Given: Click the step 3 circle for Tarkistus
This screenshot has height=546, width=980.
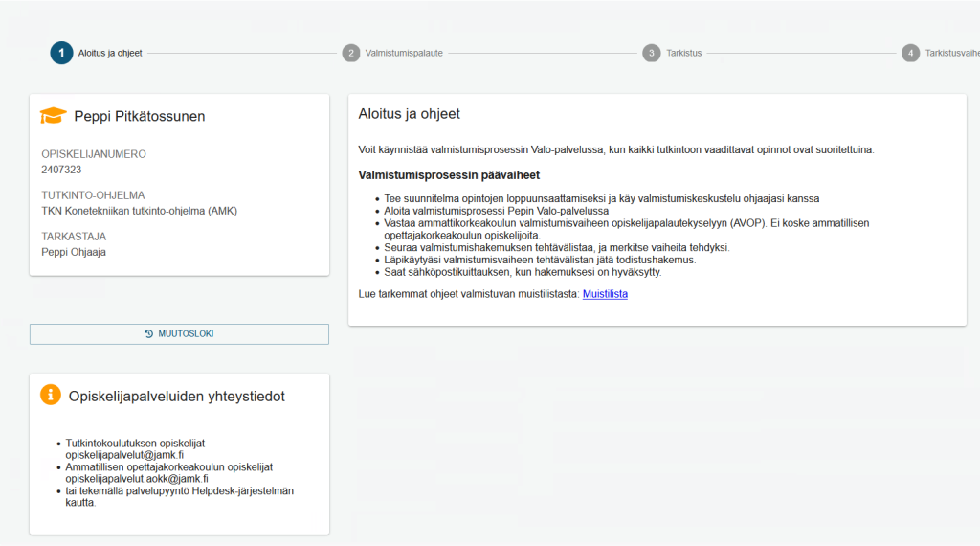Looking at the screenshot, I should (651, 53).
